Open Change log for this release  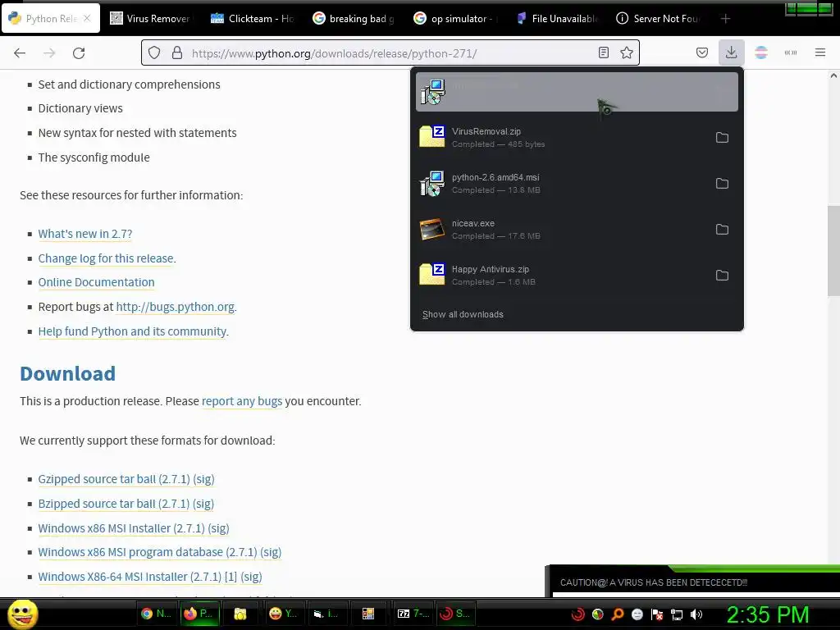[x=106, y=258]
